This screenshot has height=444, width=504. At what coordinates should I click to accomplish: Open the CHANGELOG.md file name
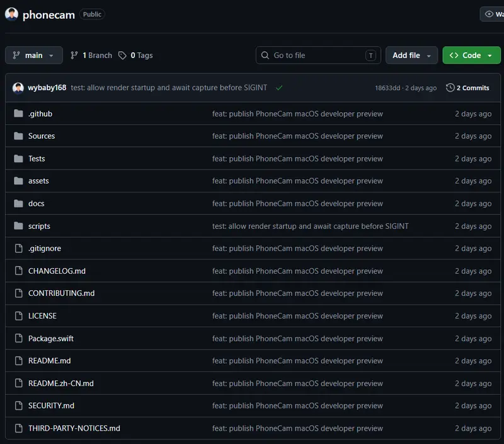click(x=57, y=271)
